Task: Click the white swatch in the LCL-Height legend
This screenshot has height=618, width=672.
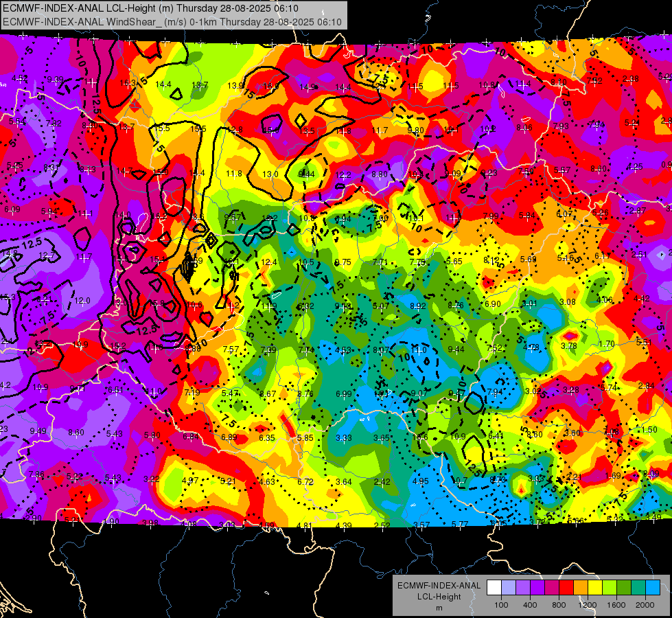Action: pos(494,588)
